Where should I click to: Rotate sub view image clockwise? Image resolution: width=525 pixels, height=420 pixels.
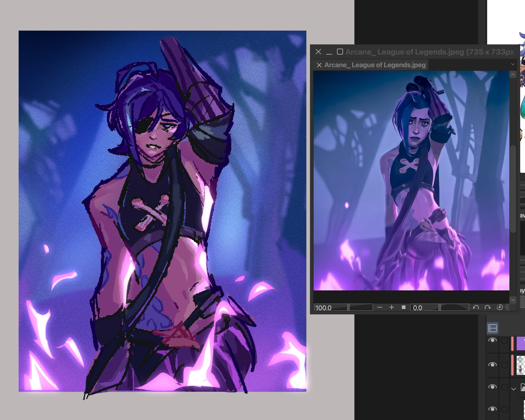487,307
